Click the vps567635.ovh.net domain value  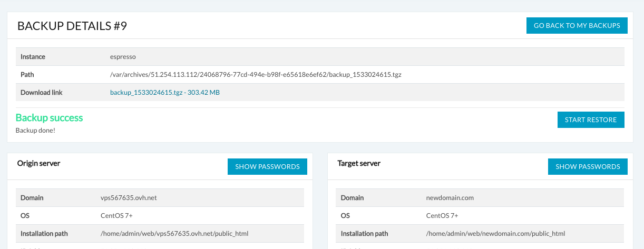click(x=129, y=198)
